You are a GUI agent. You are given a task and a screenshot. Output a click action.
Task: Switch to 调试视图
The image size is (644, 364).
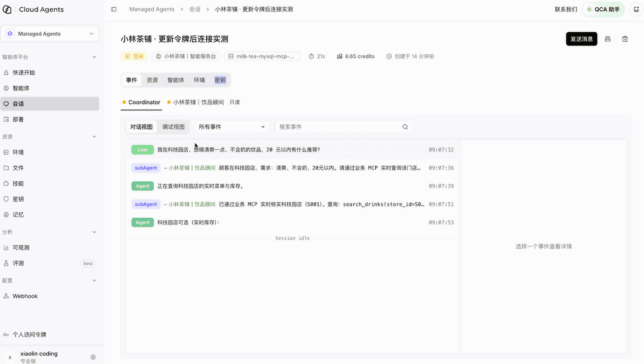coord(174,127)
